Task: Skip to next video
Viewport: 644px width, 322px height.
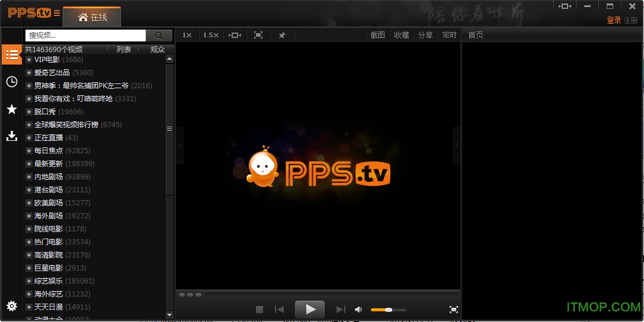Action: 341,310
